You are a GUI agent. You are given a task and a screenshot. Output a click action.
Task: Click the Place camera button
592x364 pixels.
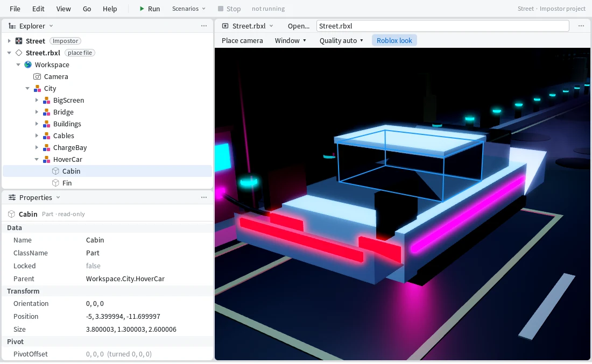(x=242, y=40)
